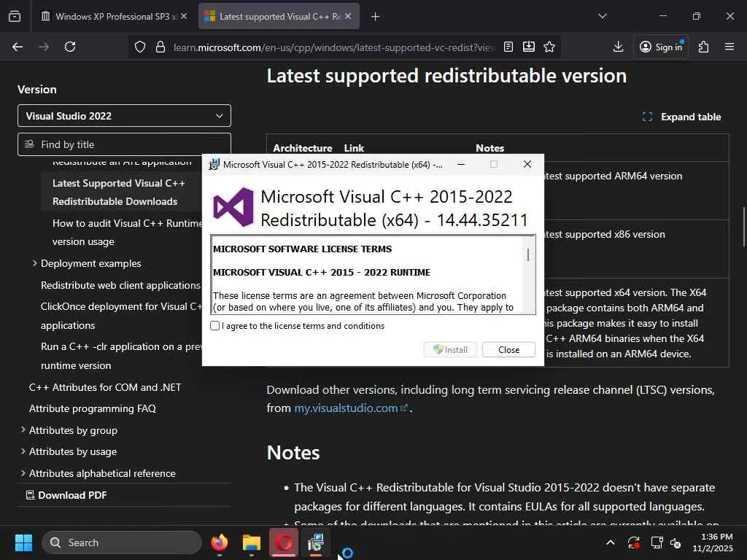Go back with the browser back arrow
The width and height of the screenshot is (747, 560).
tap(18, 47)
